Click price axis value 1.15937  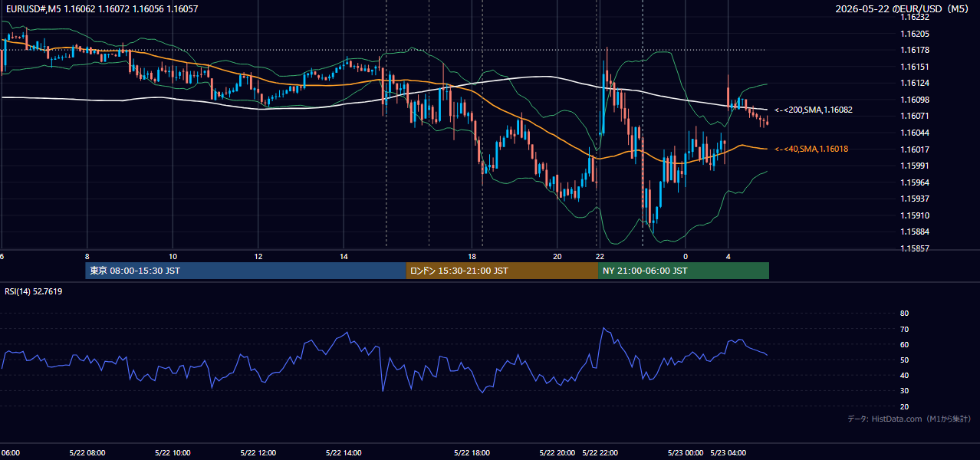[x=914, y=199]
